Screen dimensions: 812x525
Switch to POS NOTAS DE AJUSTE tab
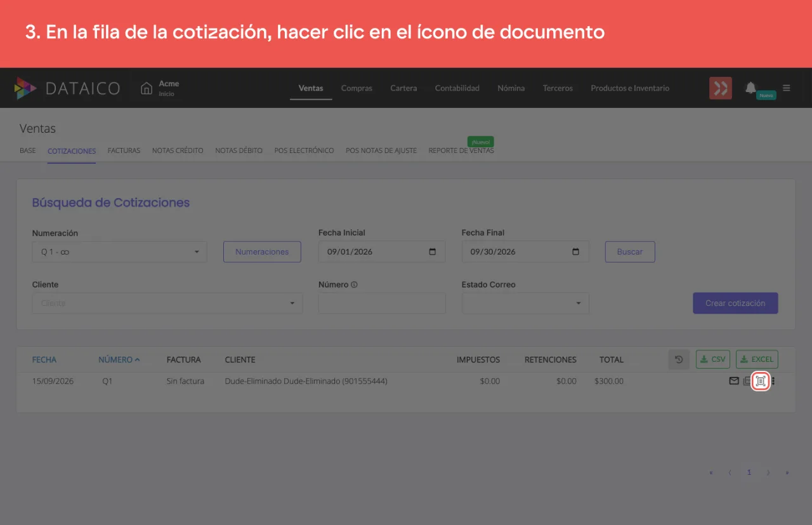pos(381,150)
